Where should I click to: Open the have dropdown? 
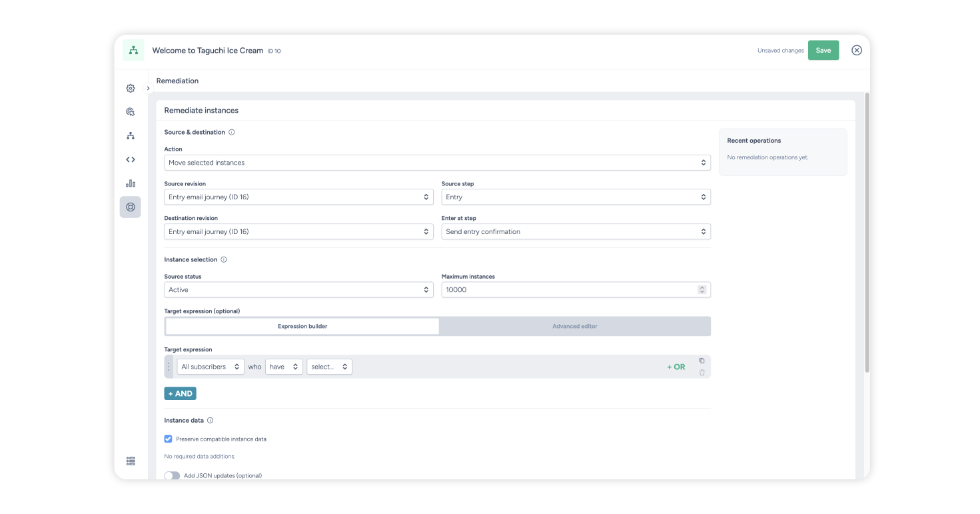284,367
